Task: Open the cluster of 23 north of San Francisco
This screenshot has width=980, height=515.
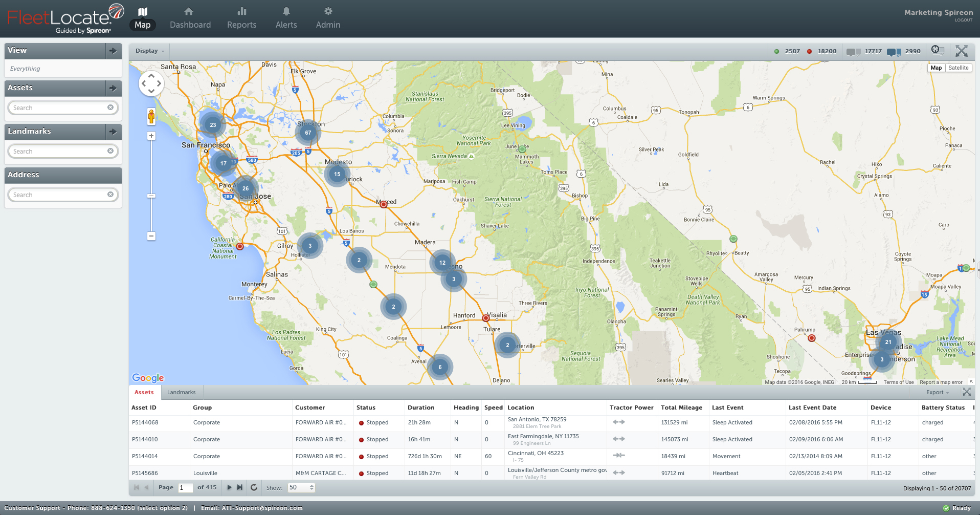Action: point(213,125)
